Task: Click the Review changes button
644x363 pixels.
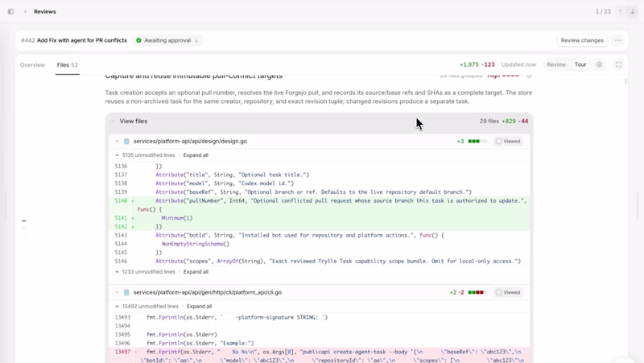Action: tap(582, 40)
